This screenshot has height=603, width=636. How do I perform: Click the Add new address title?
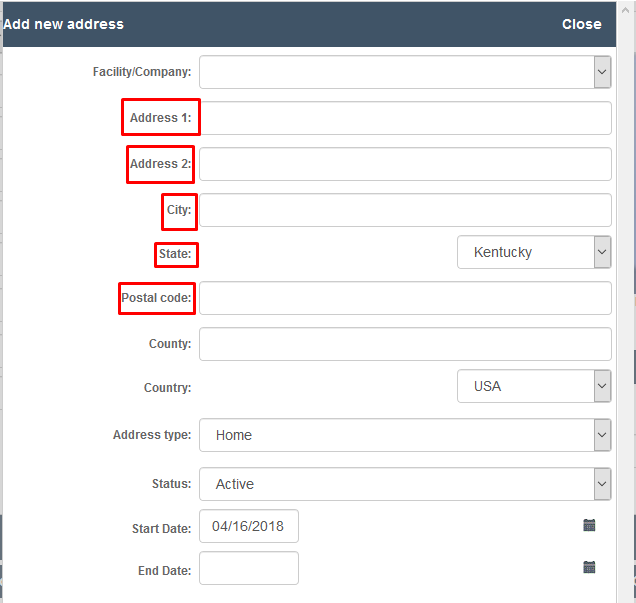(63, 24)
